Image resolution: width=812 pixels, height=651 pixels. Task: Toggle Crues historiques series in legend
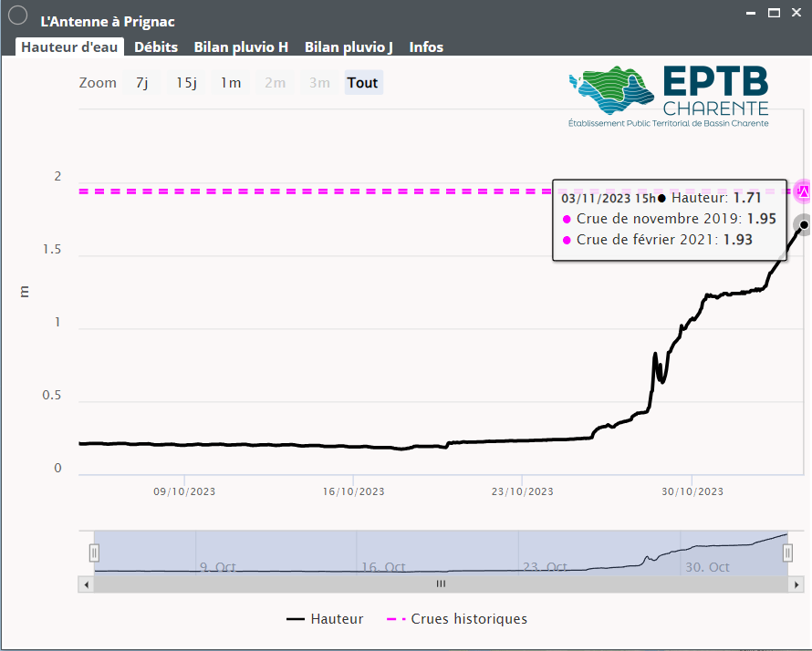click(457, 619)
